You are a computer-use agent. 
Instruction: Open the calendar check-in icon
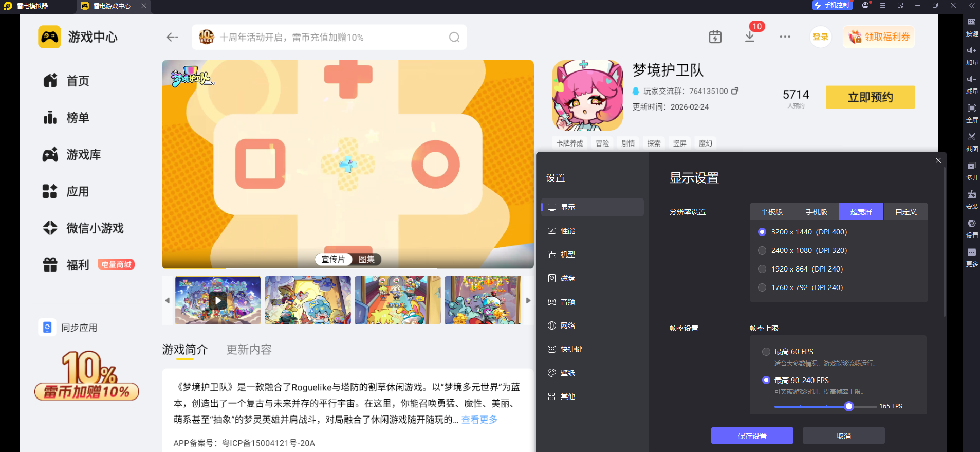tap(715, 37)
